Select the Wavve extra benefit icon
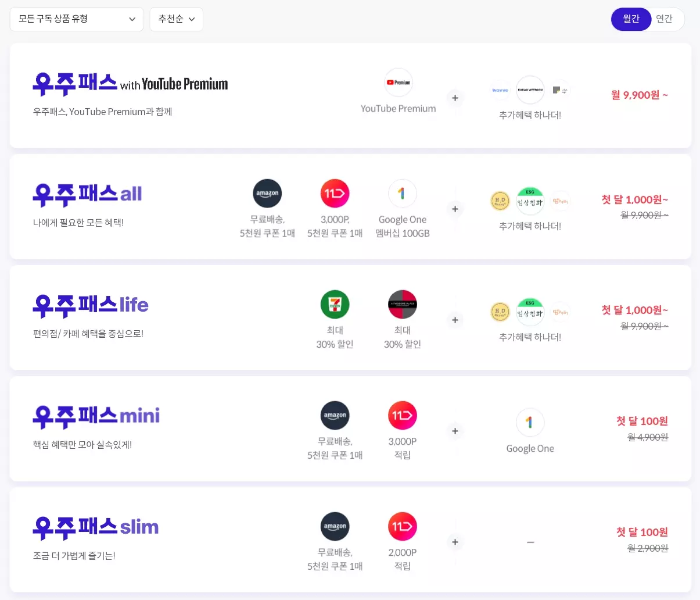This screenshot has width=700, height=600. 500,90
